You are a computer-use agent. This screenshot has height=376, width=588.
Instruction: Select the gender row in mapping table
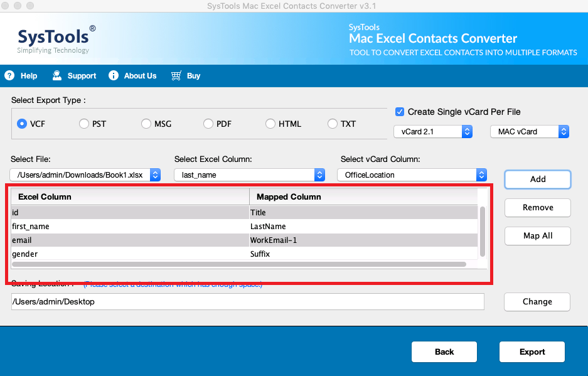[245, 254]
